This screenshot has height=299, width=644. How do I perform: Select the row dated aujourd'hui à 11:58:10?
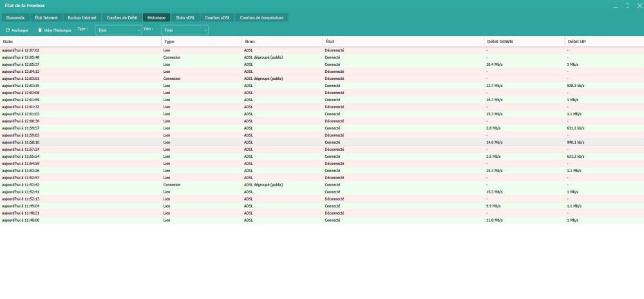coord(322,142)
